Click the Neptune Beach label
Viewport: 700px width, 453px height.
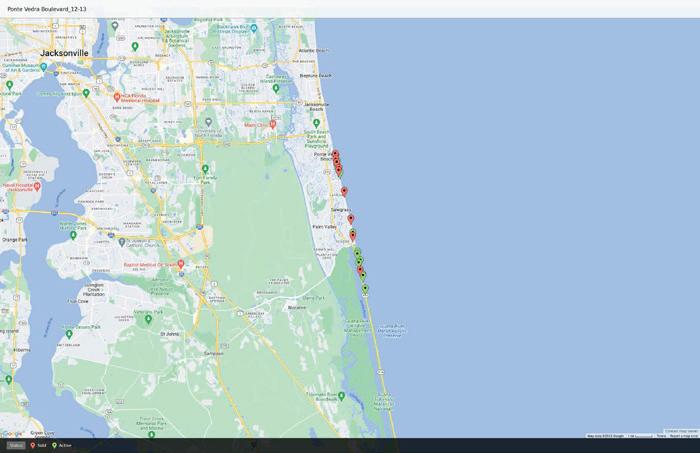coord(316,76)
